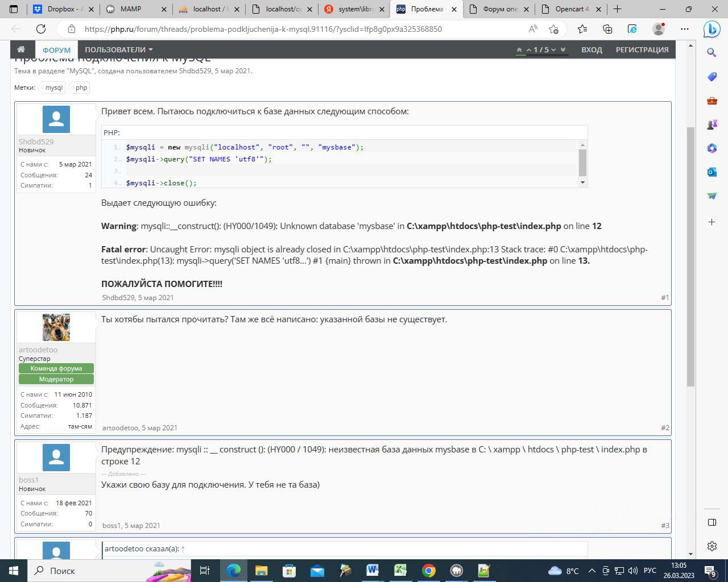Screen dimensions: 728x582
Task: Click the ВХОД login link
Action: coord(591,49)
